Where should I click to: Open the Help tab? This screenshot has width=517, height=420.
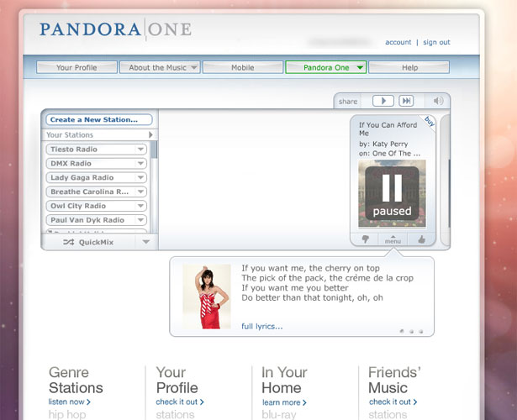409,67
